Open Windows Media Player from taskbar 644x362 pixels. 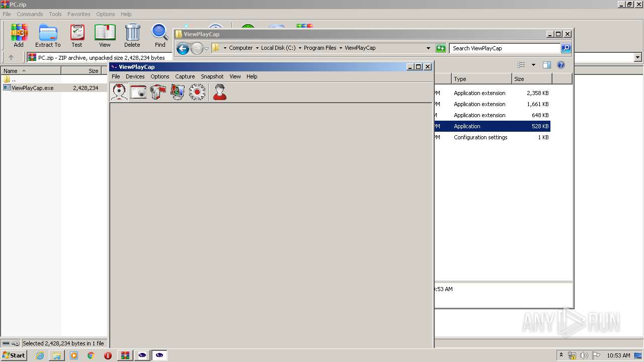(x=74, y=355)
